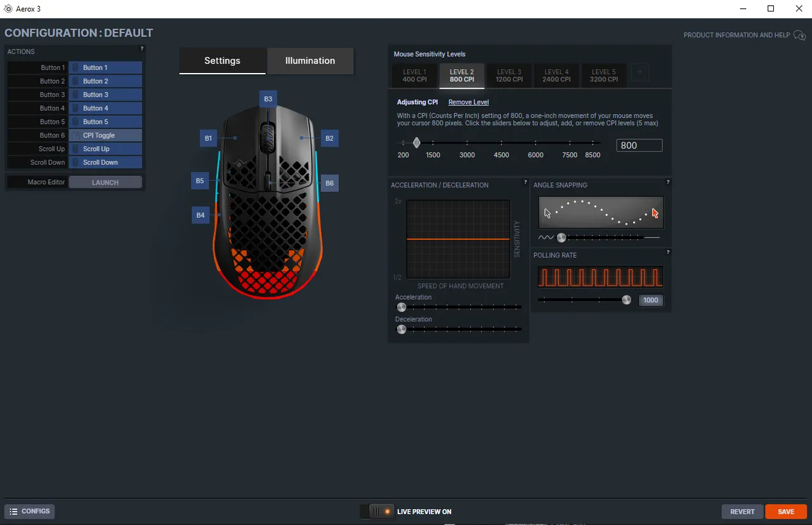Select Level 2 800 CPI tab
The width and height of the screenshot is (812, 525).
[462, 76]
